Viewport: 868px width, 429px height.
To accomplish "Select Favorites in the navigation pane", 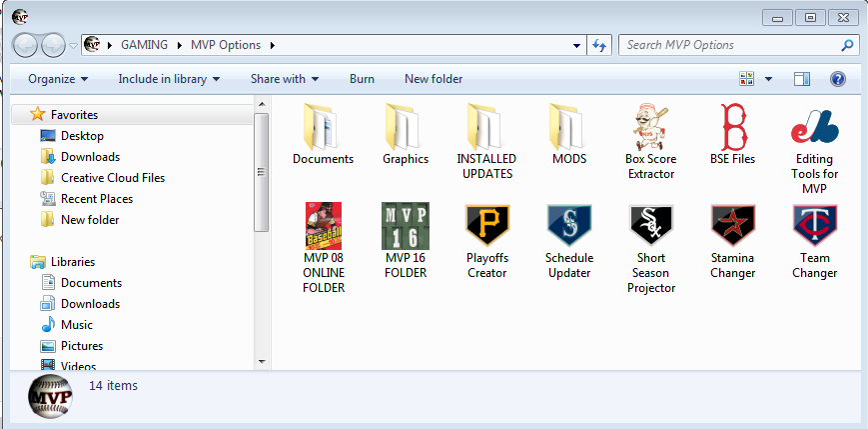I will tap(74, 115).
